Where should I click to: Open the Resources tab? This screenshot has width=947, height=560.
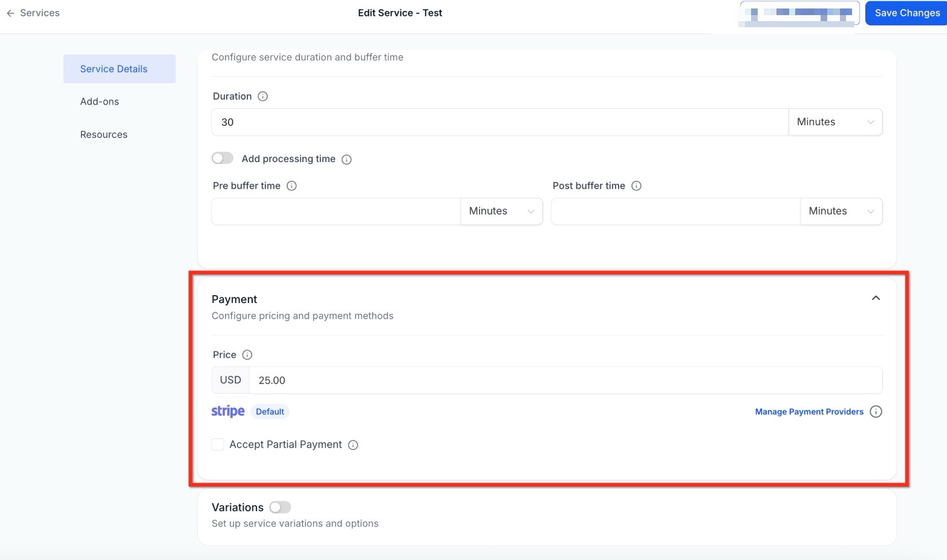[104, 135]
